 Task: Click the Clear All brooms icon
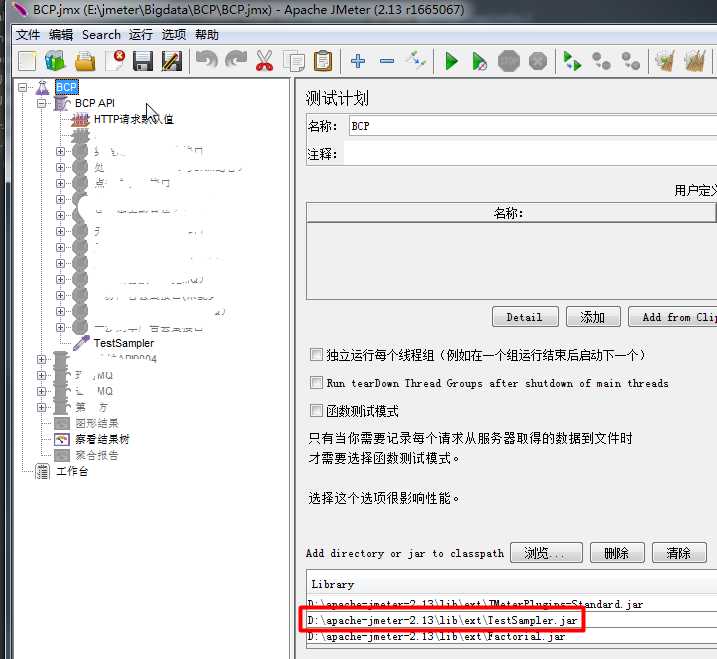(x=695, y=61)
